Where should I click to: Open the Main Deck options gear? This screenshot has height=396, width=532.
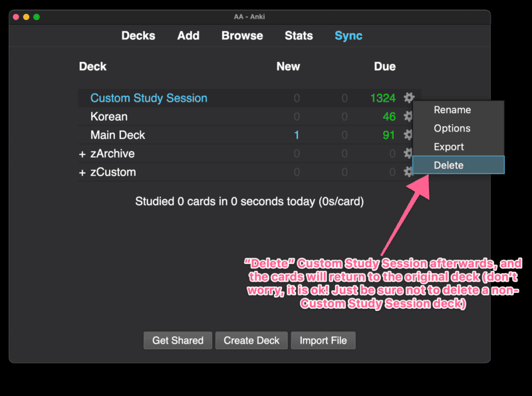coord(408,135)
